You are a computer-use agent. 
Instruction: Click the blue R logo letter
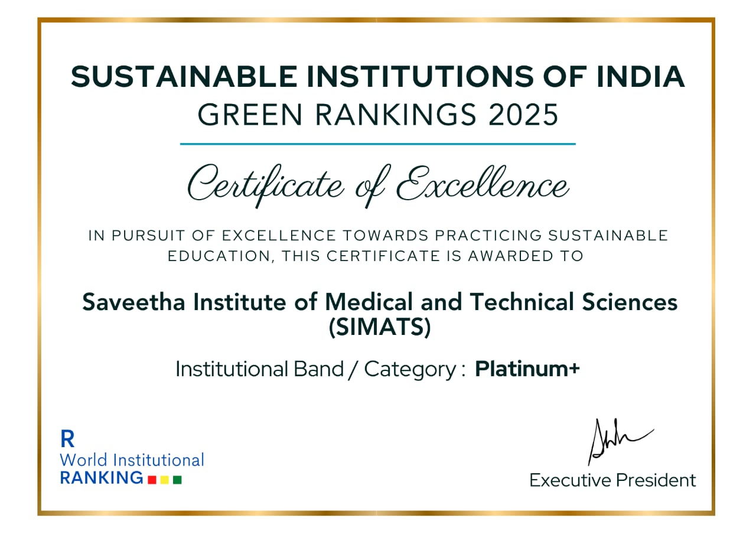(x=68, y=439)
